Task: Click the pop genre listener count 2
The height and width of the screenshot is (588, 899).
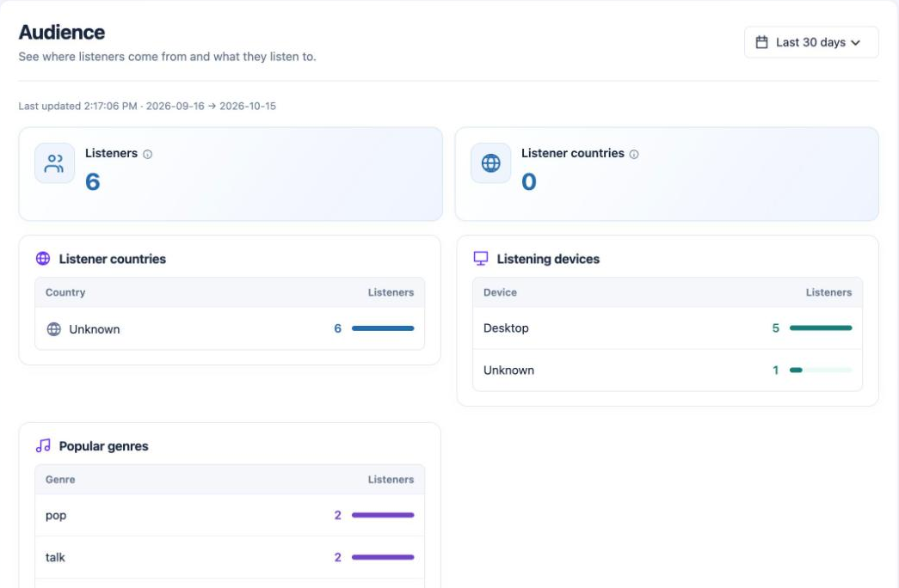Action: coord(338,515)
